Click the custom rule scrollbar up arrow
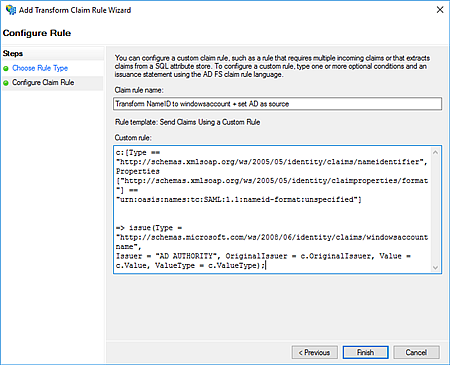 pyautogui.click(x=435, y=152)
